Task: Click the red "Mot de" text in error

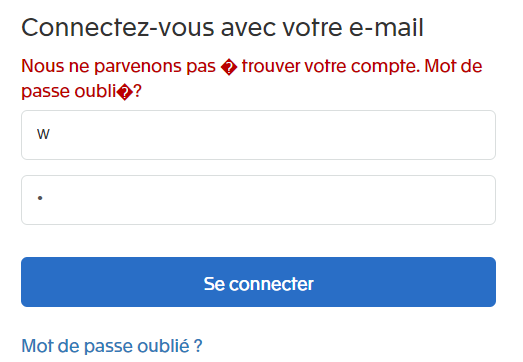Action: click(453, 66)
